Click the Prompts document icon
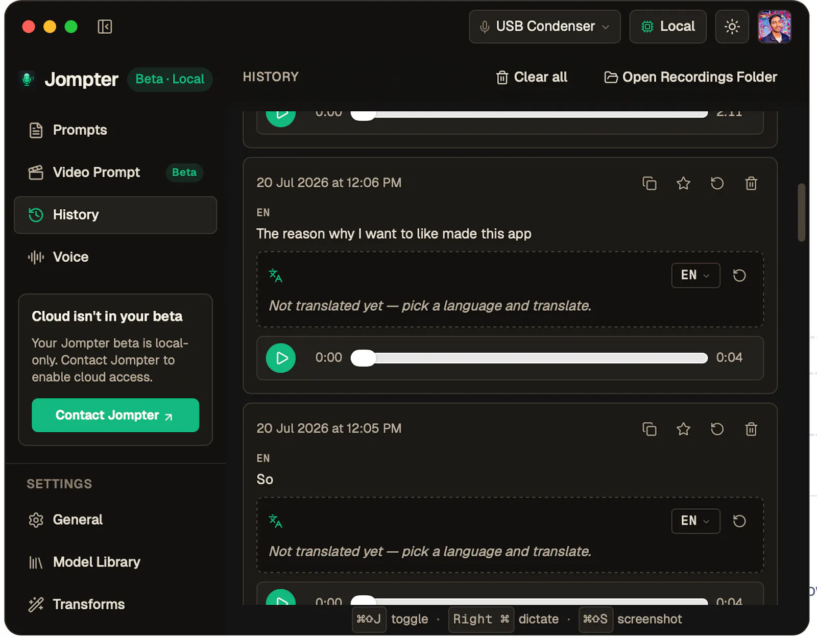The height and width of the screenshot is (644, 817). pos(36,130)
